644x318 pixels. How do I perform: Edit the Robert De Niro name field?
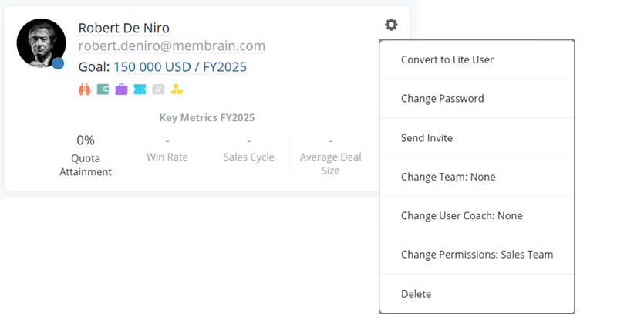(x=123, y=29)
